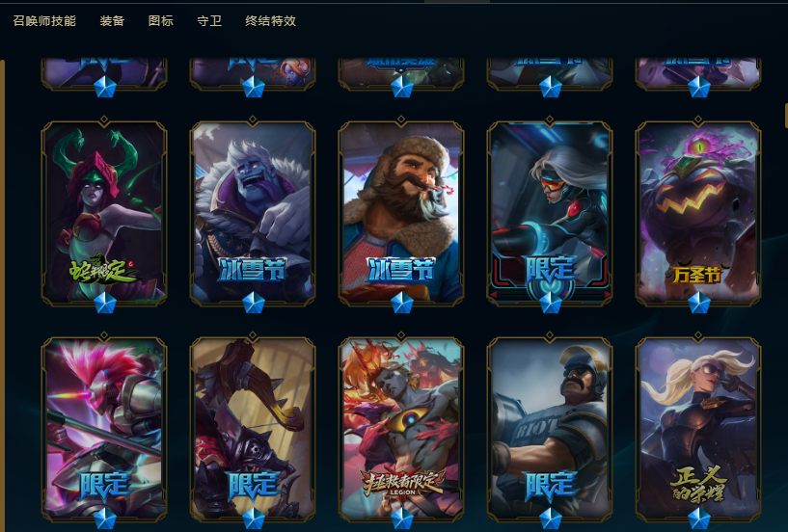Switch to the 装备 tab

tap(112, 20)
